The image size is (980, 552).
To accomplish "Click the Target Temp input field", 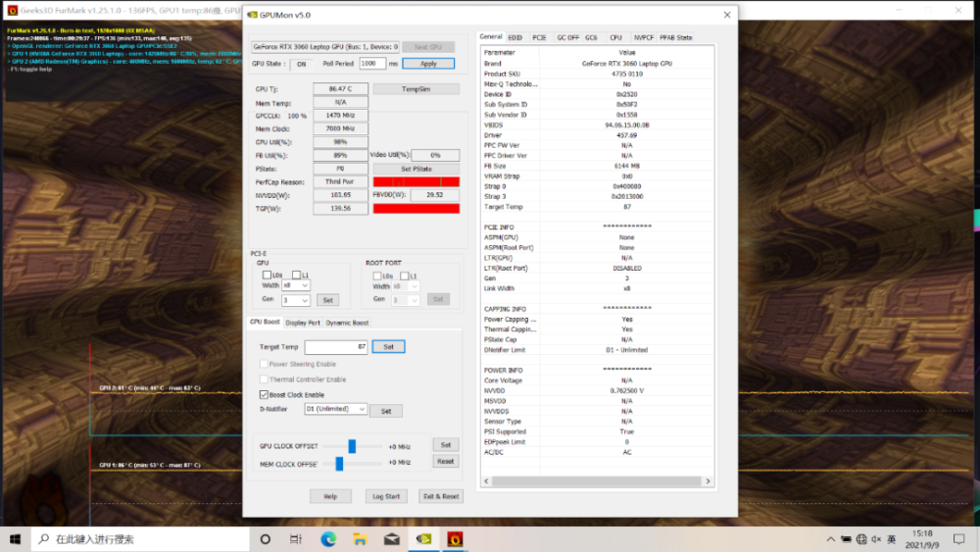I will 335,347.
